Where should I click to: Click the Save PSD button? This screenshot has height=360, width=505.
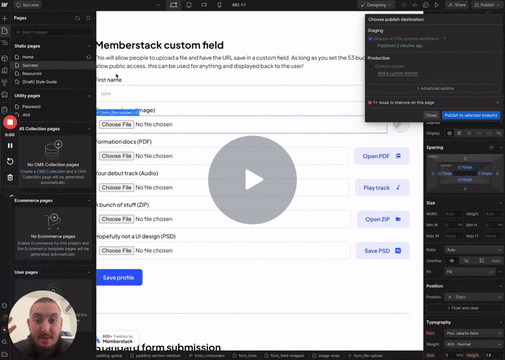382,251
